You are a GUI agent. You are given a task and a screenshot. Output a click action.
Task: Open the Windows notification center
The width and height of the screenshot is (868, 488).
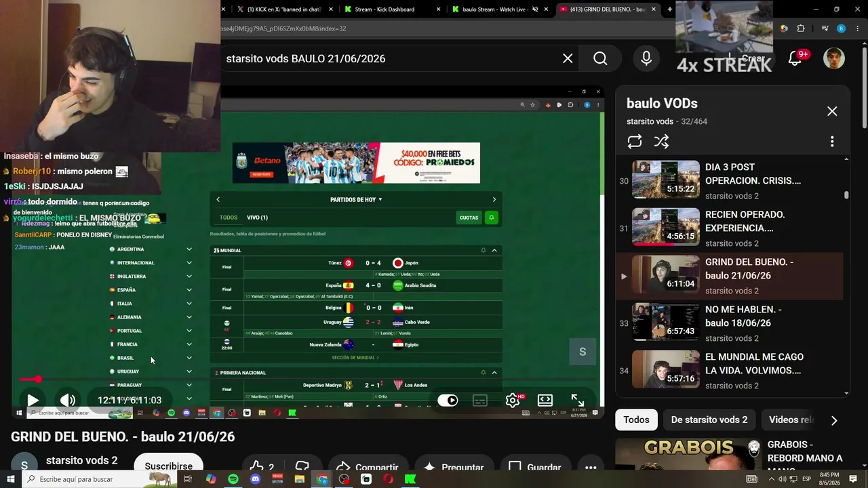(853, 479)
